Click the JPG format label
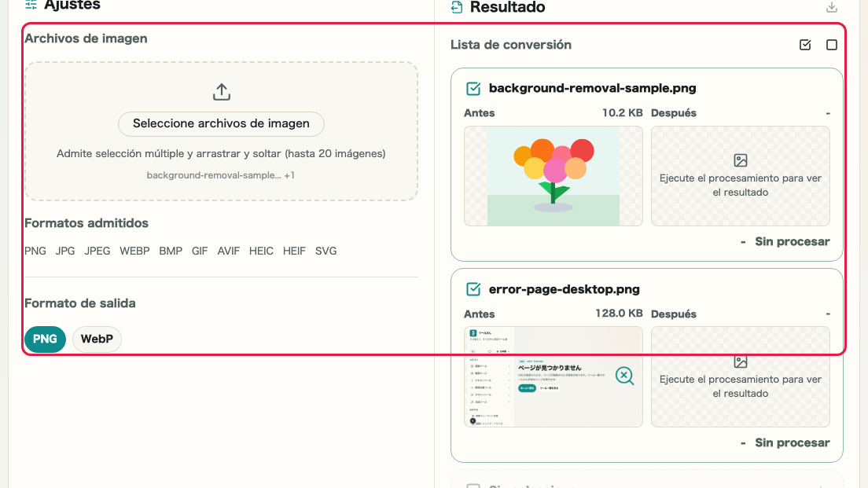 [65, 251]
